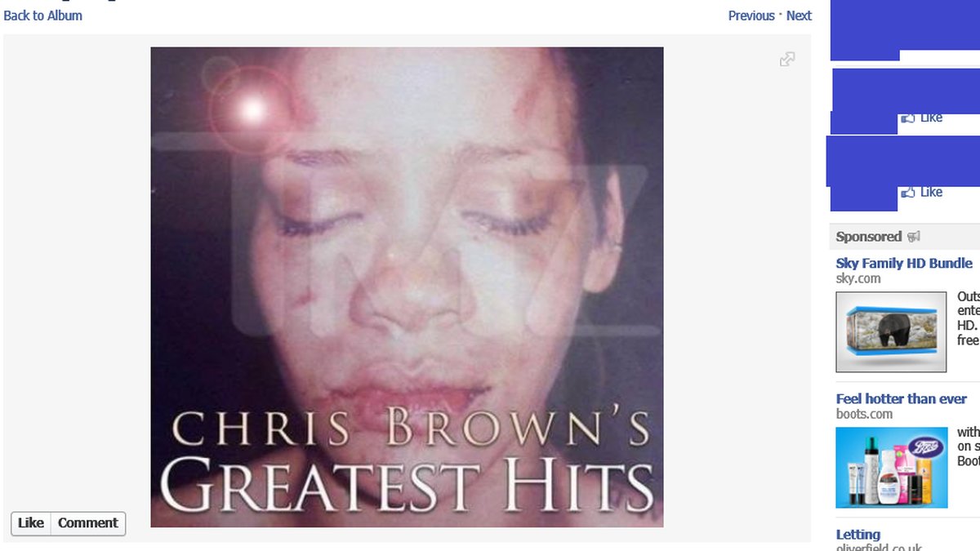The image size is (980, 551).
Task: Open the Letting ad link
Action: (x=858, y=535)
